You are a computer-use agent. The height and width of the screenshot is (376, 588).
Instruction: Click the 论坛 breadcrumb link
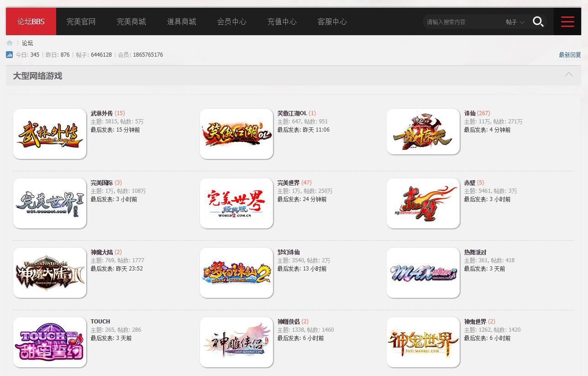[x=27, y=43]
